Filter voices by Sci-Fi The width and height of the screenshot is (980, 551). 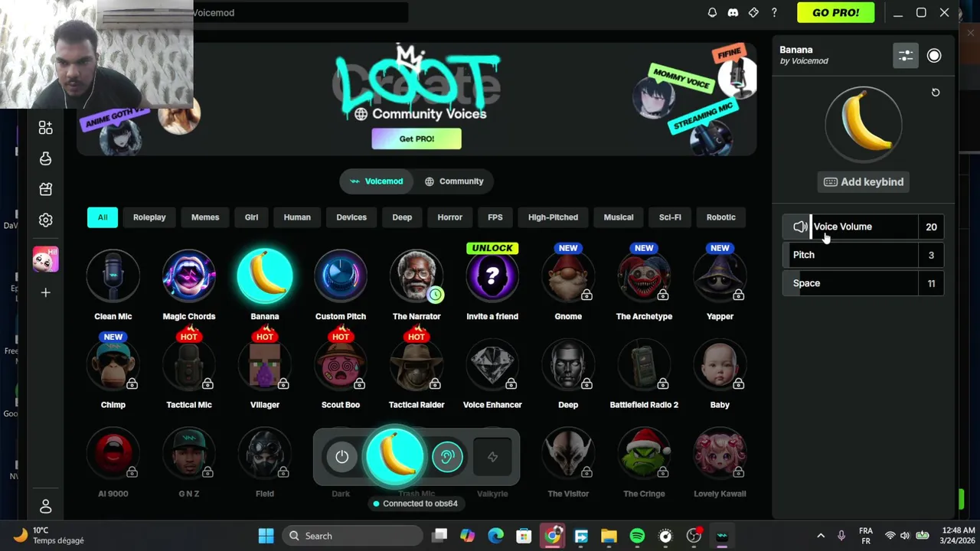pos(670,217)
